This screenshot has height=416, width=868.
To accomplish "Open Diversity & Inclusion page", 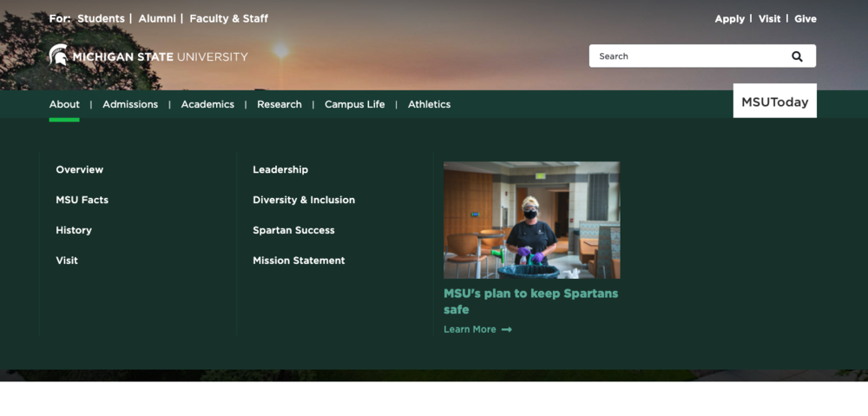I will point(304,200).
